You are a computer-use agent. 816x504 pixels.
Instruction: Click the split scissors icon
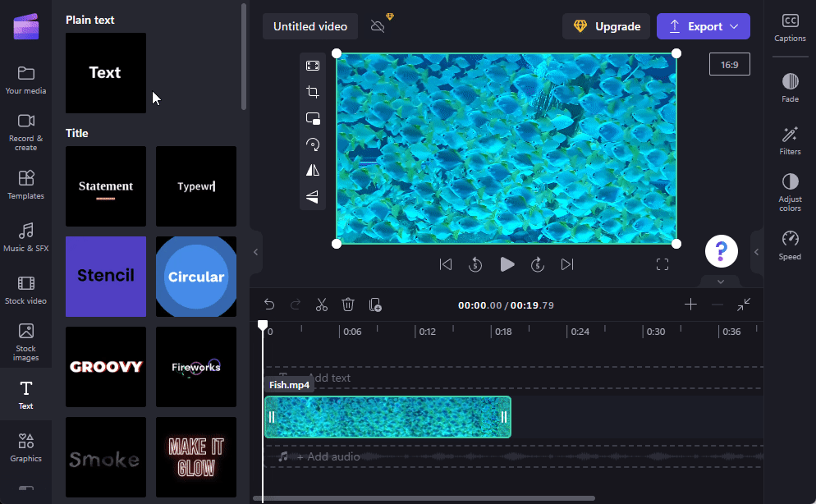tap(321, 305)
